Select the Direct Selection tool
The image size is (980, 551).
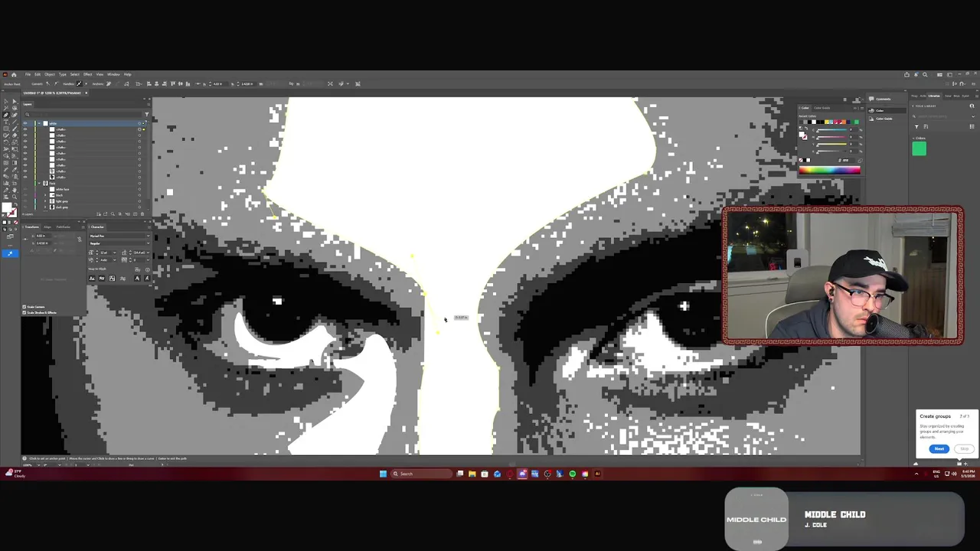click(15, 101)
